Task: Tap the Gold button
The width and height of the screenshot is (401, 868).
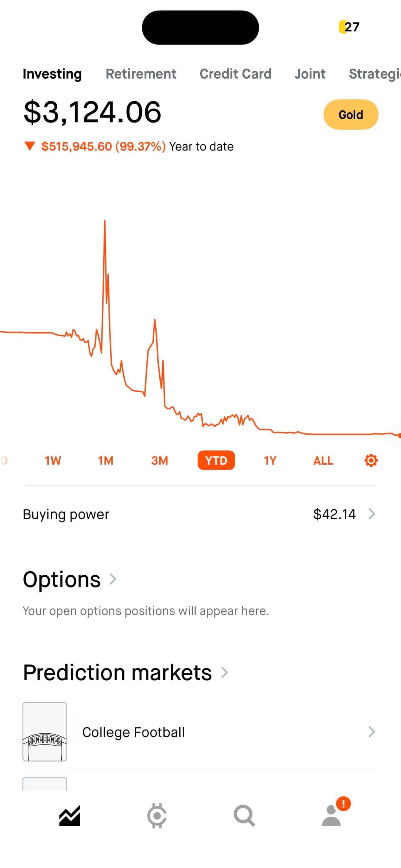Action: [351, 115]
